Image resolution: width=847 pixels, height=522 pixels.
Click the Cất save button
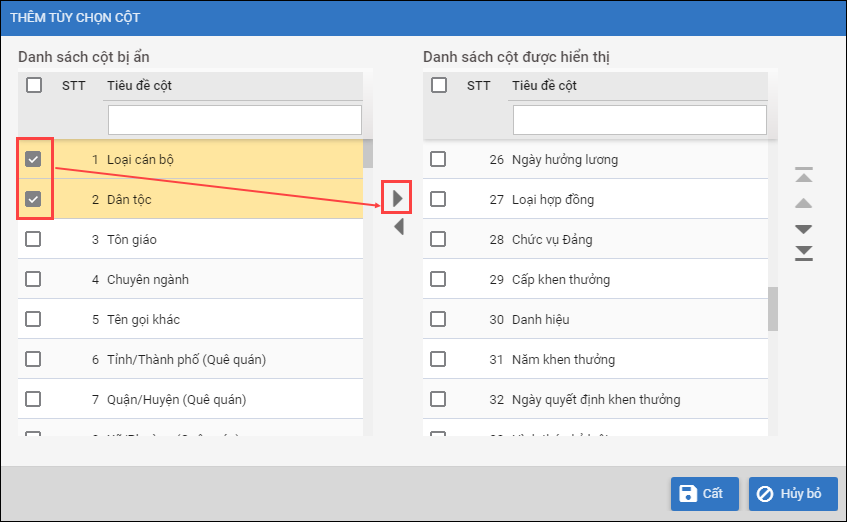pyautogui.click(x=704, y=493)
